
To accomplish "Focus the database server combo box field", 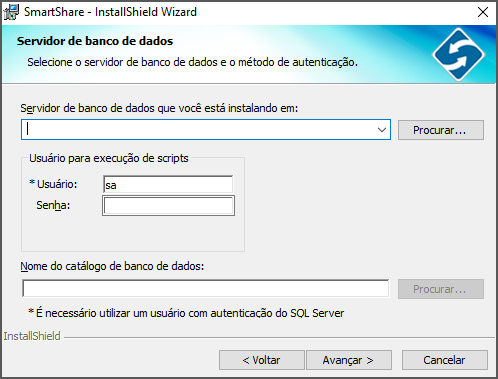I will (206, 130).
